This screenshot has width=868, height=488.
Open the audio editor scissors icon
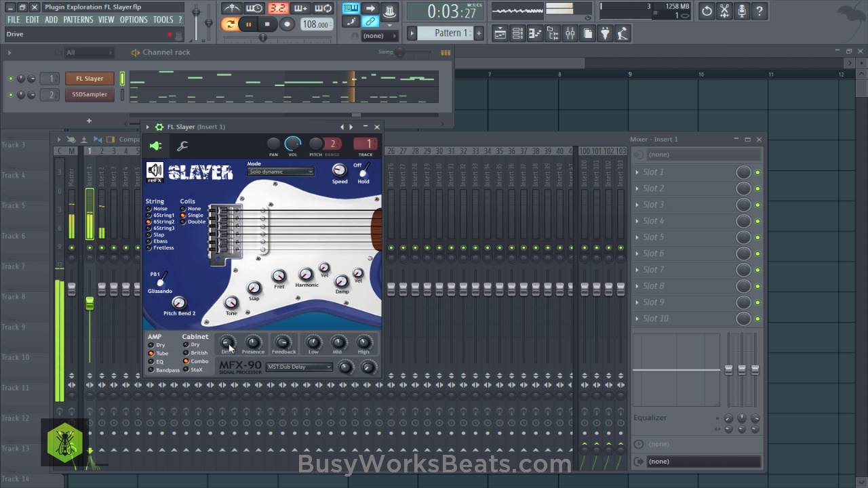coord(724,11)
